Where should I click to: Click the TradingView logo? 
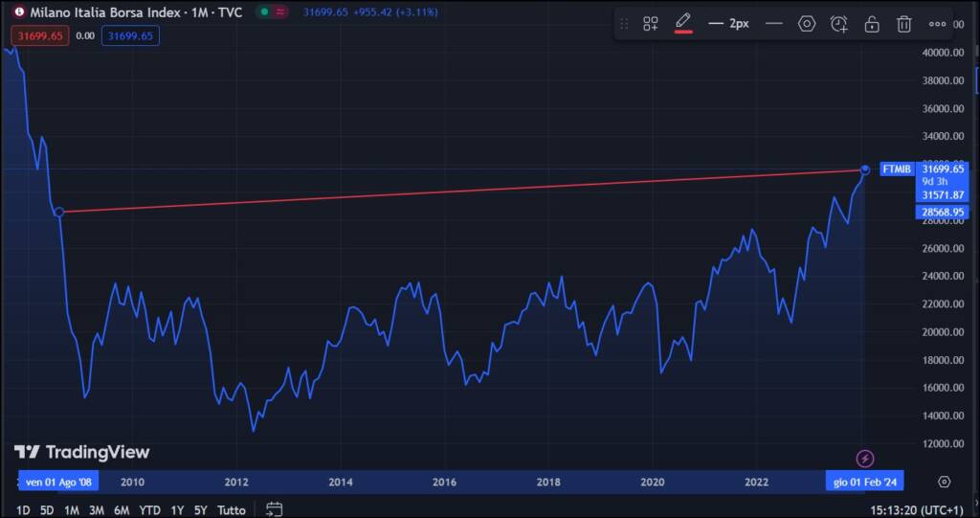tap(82, 452)
